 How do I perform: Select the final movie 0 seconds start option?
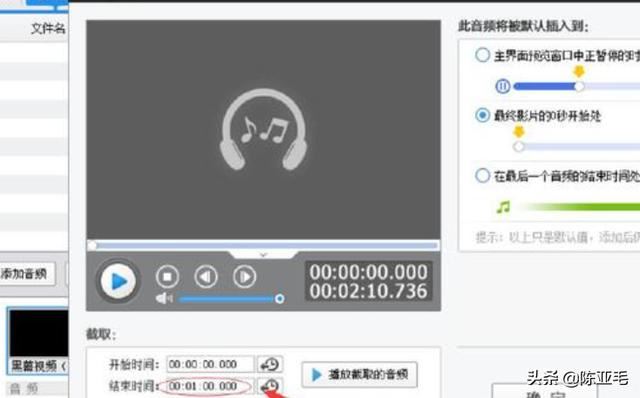tap(482, 115)
